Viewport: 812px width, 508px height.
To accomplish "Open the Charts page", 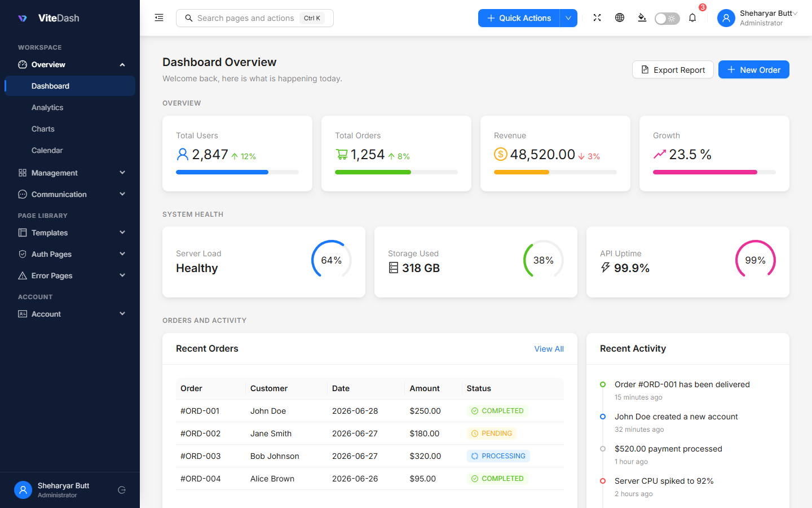I will pos(70,129).
